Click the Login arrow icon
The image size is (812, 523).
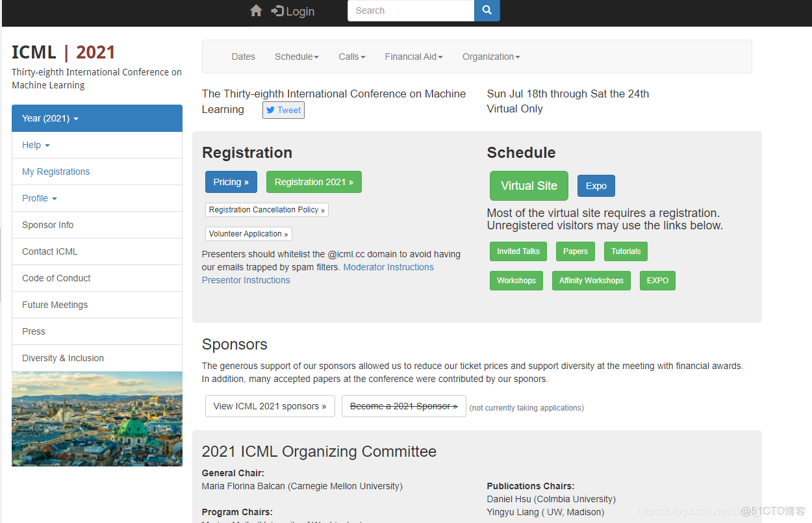click(x=277, y=11)
